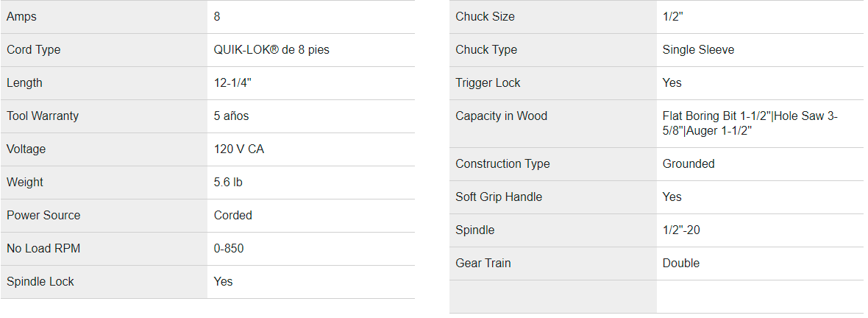The width and height of the screenshot is (868, 318).
Task: Click the Construction Type label
Action: click(x=502, y=163)
